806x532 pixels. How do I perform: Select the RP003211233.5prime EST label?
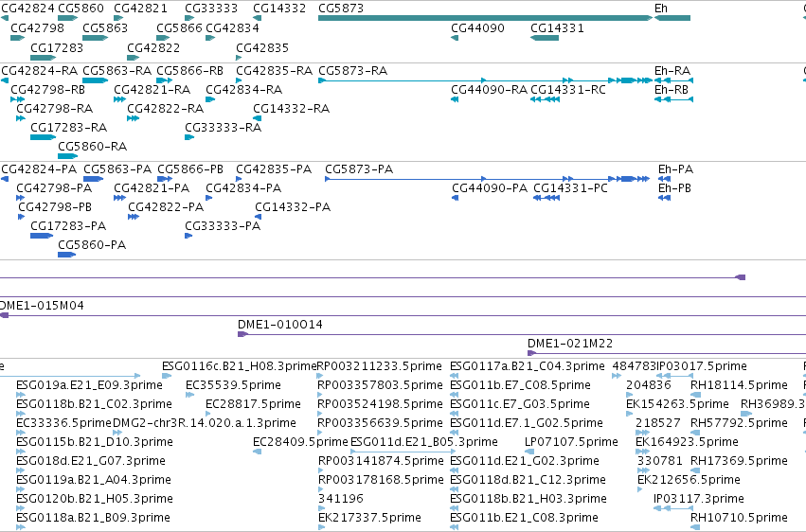(379, 366)
